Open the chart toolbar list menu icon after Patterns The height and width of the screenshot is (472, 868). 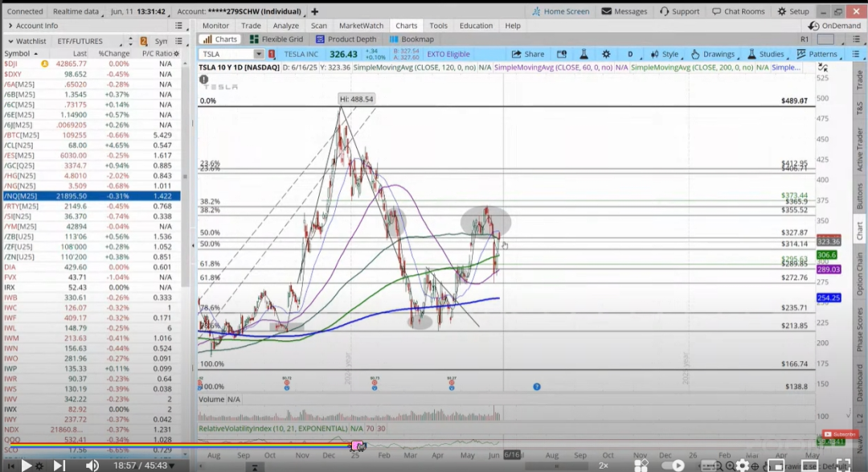[x=856, y=54]
